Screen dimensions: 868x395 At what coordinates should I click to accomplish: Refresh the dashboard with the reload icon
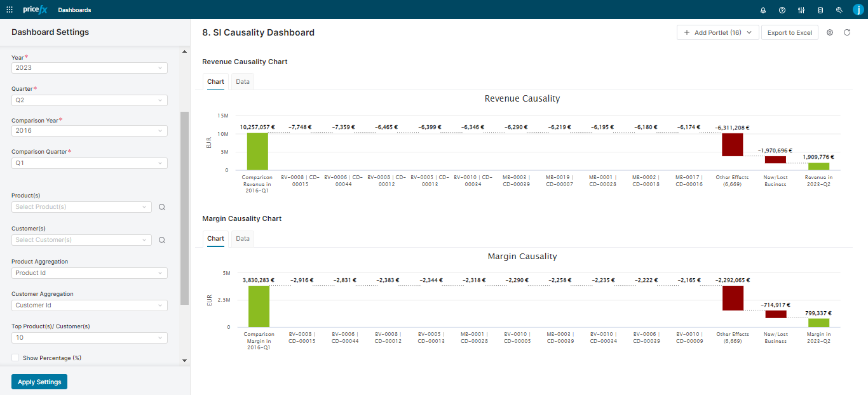847,32
